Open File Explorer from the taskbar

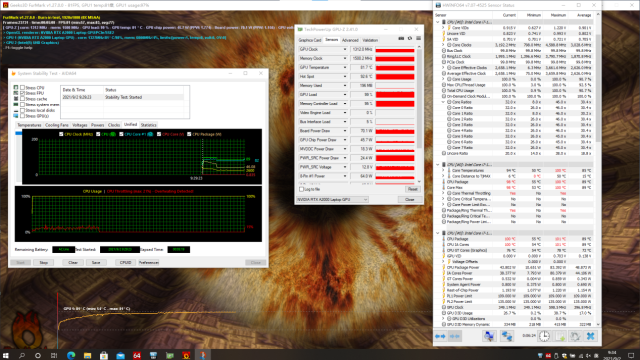(87, 356)
